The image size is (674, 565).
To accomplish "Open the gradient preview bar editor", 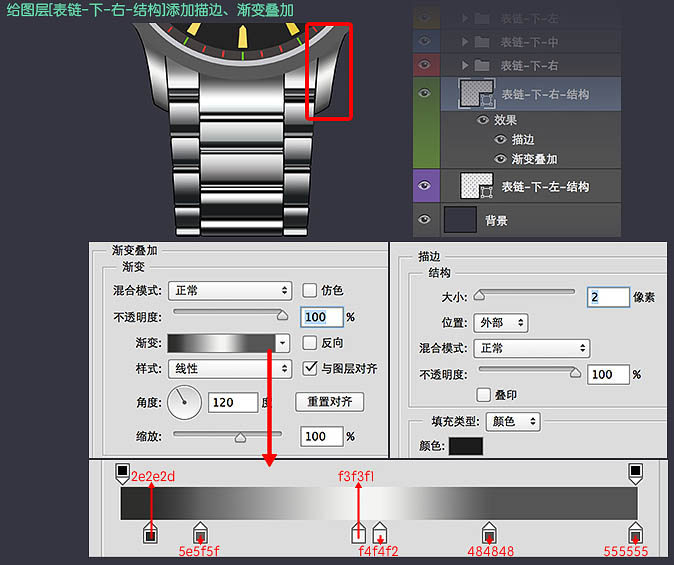I will 221,343.
